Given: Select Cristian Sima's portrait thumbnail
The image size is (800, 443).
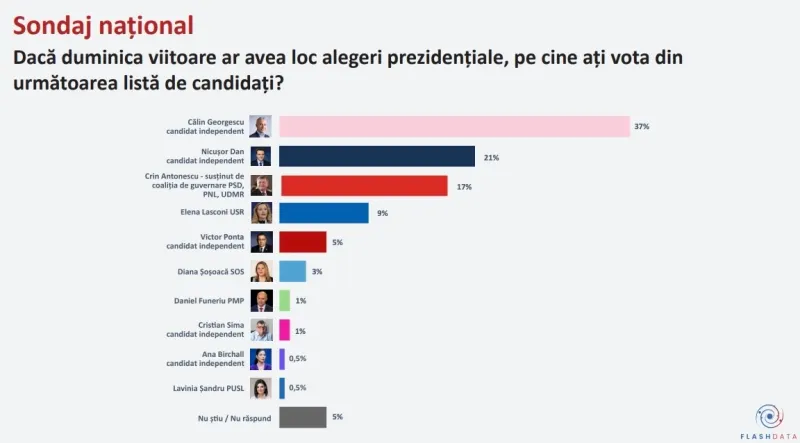Looking at the screenshot, I should (261, 330).
